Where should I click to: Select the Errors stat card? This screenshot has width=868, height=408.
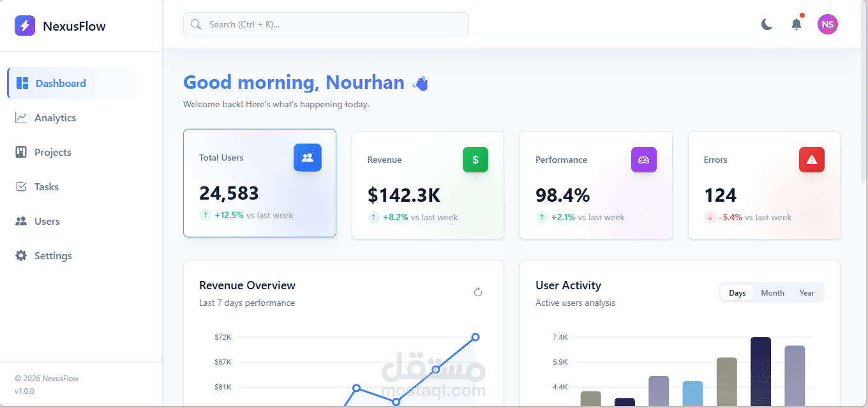click(x=764, y=185)
